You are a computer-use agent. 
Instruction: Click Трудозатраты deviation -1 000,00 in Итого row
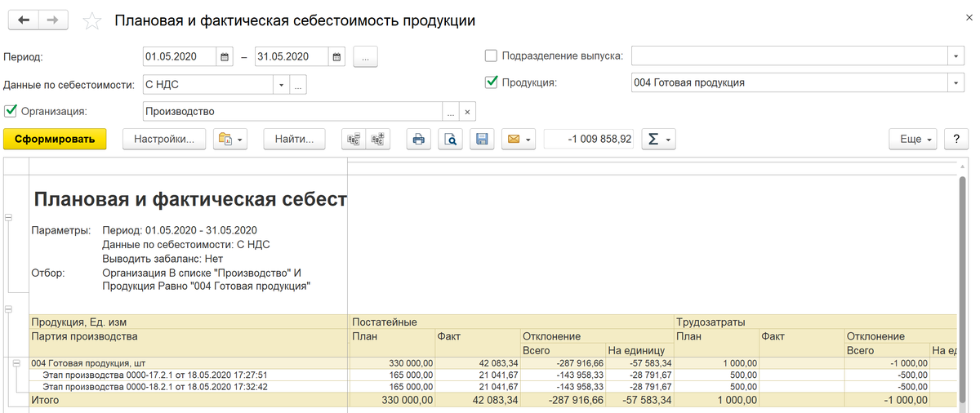click(x=905, y=400)
